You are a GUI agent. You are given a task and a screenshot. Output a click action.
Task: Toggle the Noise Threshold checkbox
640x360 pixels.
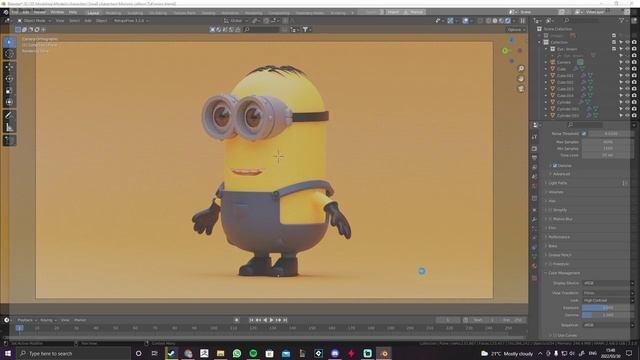pyautogui.click(x=584, y=133)
